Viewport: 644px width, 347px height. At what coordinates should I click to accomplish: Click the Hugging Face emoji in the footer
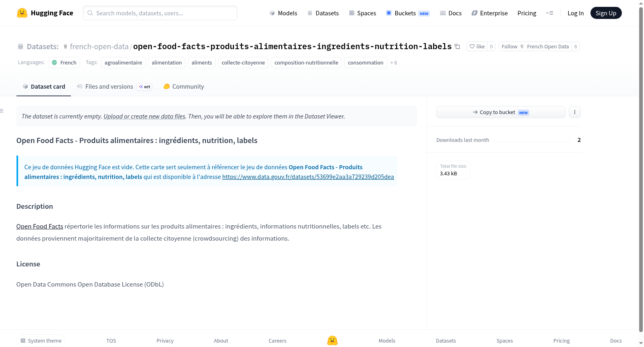click(x=332, y=341)
